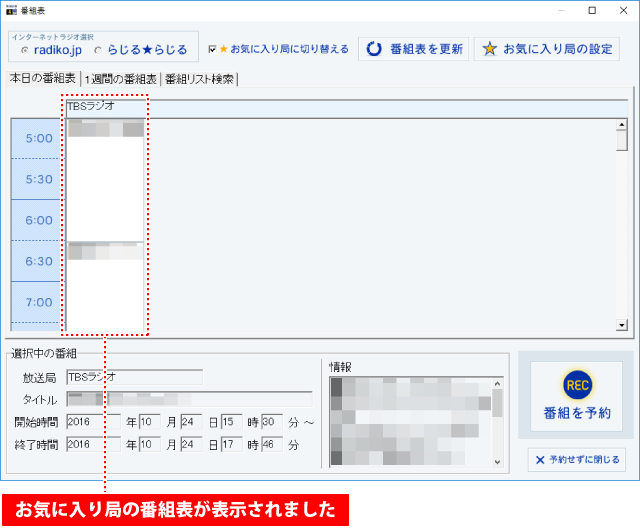Screen dimensions: 640x528
Task: Click the タイトル input field
Action: pos(189,399)
